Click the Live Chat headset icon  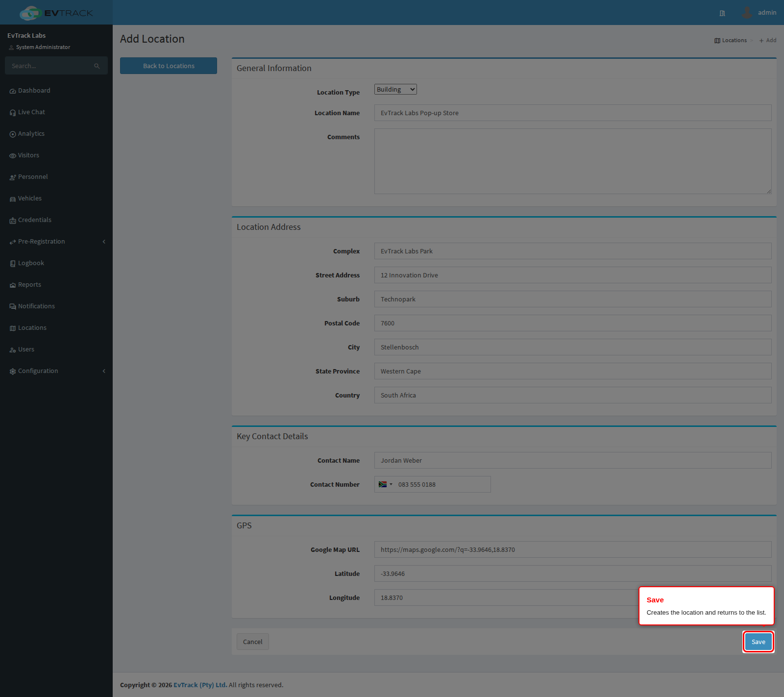click(13, 113)
